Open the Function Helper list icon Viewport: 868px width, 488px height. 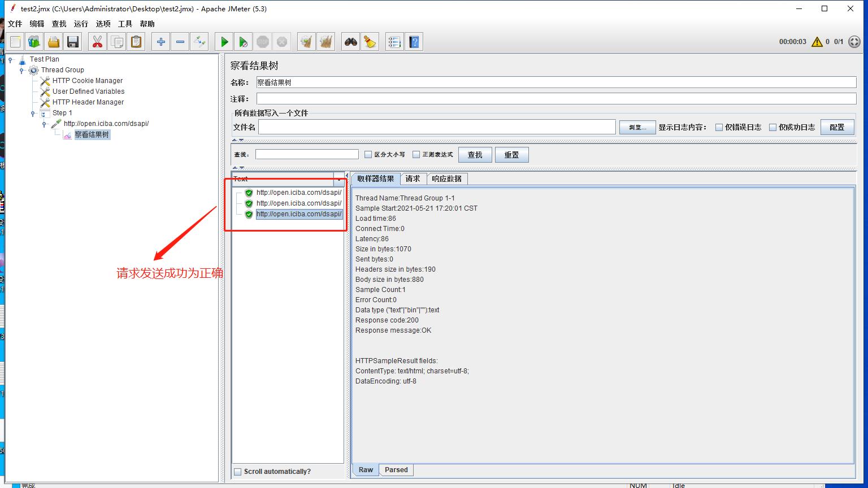coord(395,42)
